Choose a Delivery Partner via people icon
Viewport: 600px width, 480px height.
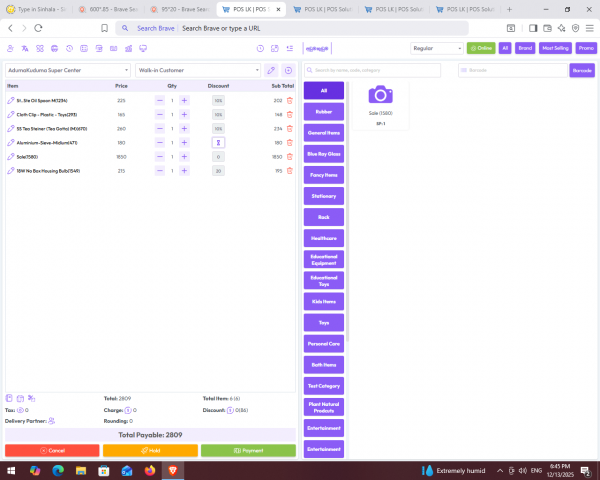point(52,421)
